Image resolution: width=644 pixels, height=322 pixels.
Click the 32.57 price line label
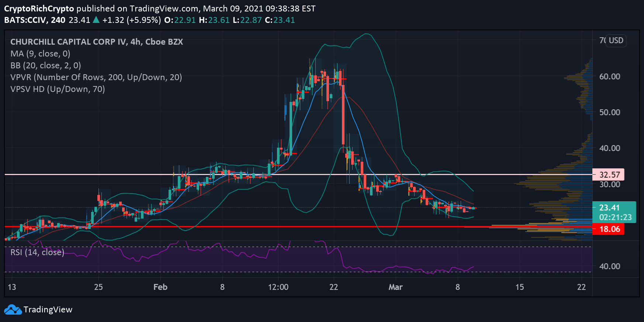[x=608, y=175]
